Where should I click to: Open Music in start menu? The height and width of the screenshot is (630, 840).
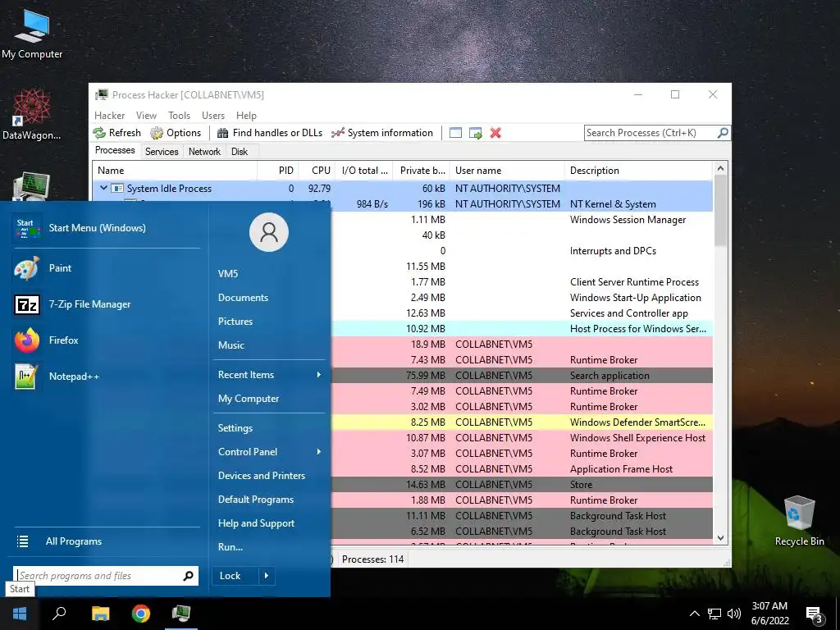231,345
